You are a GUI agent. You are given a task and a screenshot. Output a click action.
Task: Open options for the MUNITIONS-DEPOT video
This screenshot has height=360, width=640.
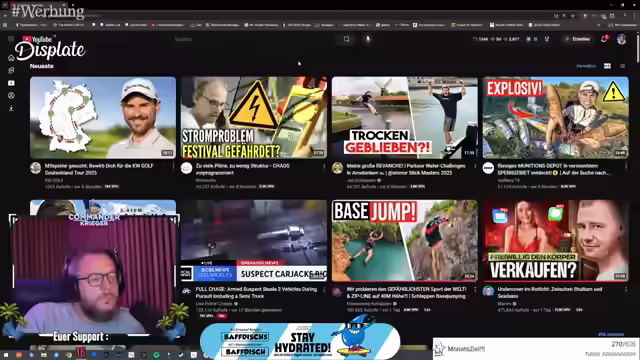[x=626, y=166]
